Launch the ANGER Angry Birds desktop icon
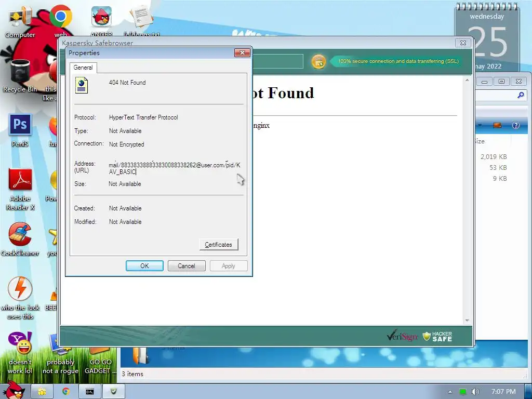 [101, 21]
